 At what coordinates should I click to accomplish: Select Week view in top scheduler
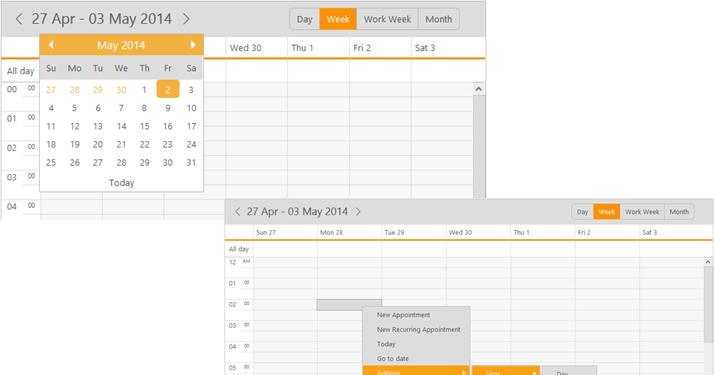338,20
